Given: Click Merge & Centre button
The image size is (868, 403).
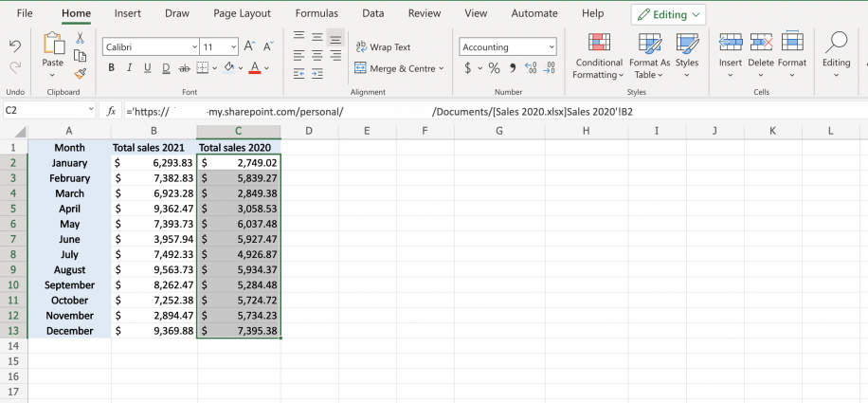Looking at the screenshot, I should click(395, 68).
